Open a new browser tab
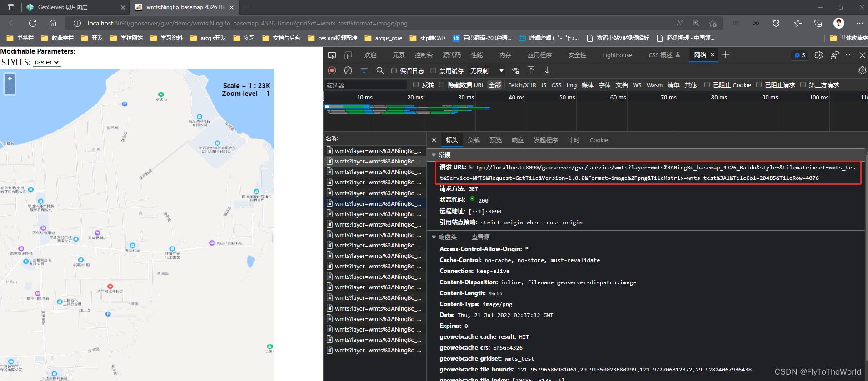This screenshot has height=381, width=868. (247, 7)
